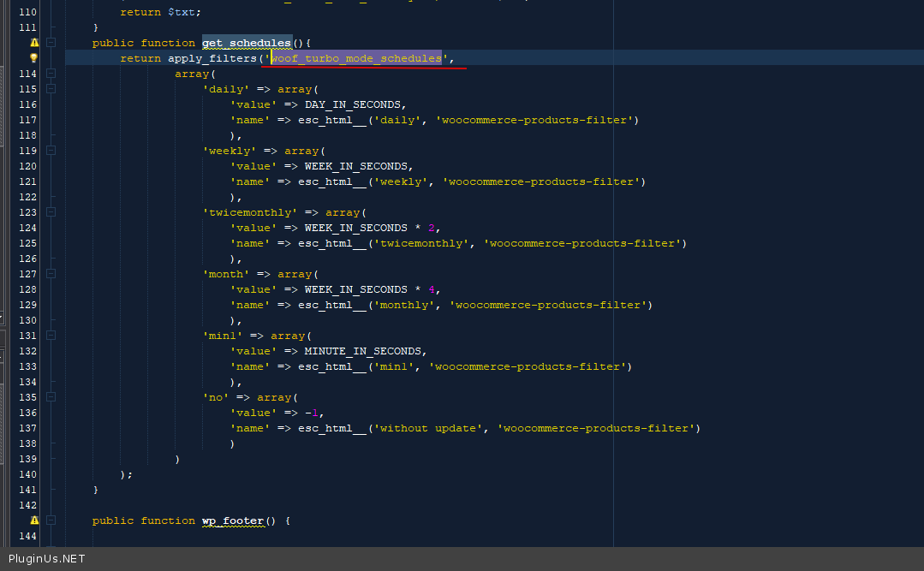Click the 'twicemonthly' array key on line 123
Screen dimensions: 924x571
pos(250,212)
